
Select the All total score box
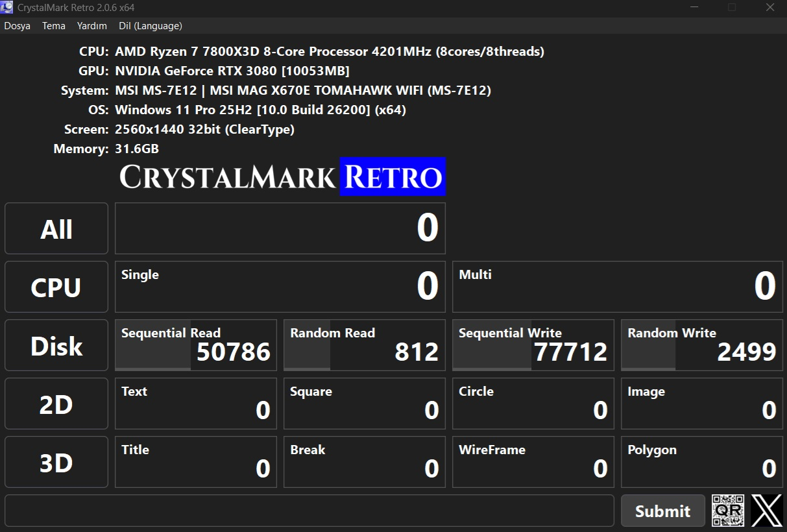(280, 228)
